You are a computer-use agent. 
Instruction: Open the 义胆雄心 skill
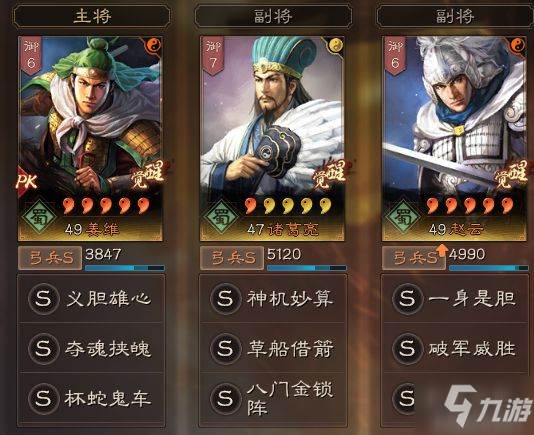point(91,299)
